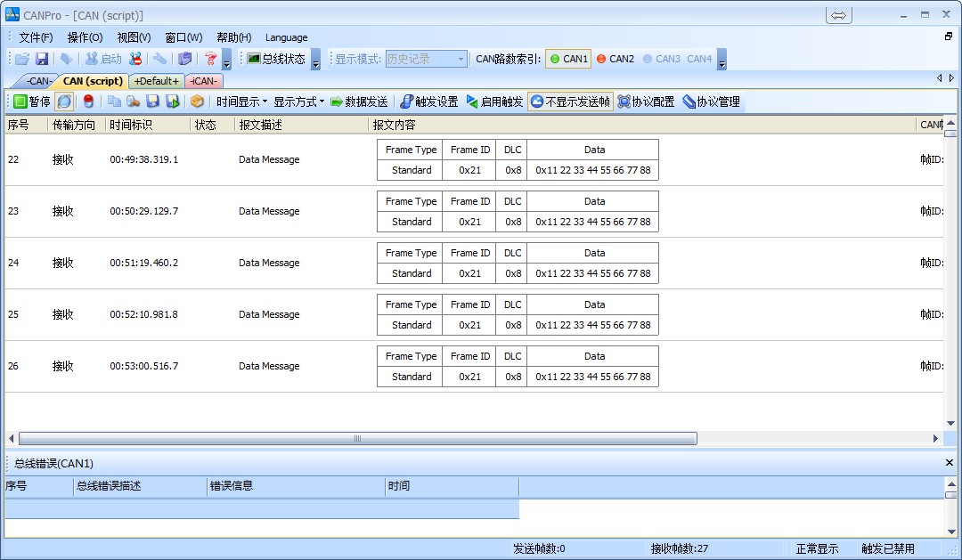This screenshot has height=560, width=962.
Task: Select CAN1 channel index
Action: [568, 59]
